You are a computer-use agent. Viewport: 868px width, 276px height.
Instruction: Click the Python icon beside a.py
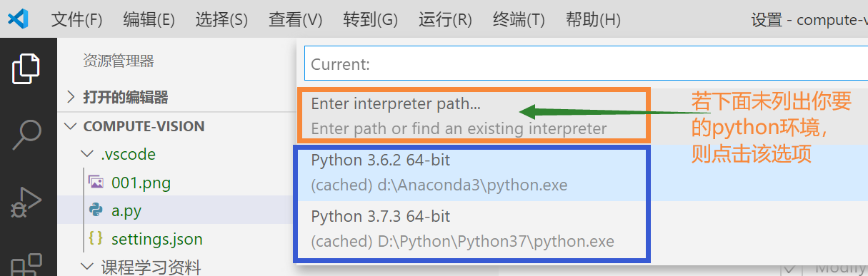pos(95,210)
